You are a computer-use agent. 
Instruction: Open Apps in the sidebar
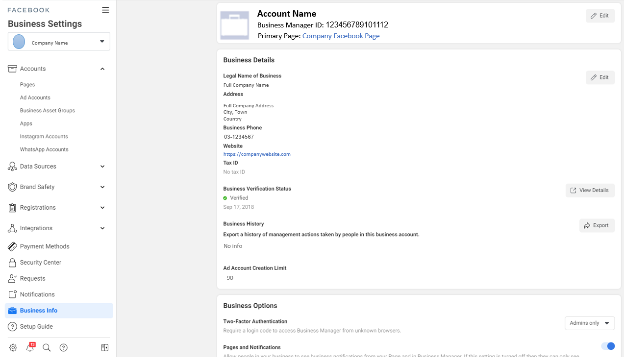[x=26, y=123]
